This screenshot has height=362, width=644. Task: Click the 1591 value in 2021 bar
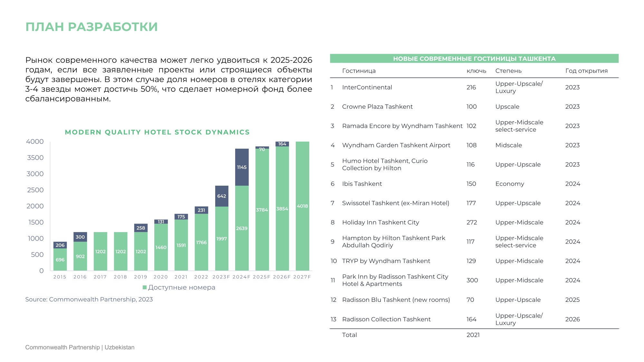click(181, 245)
